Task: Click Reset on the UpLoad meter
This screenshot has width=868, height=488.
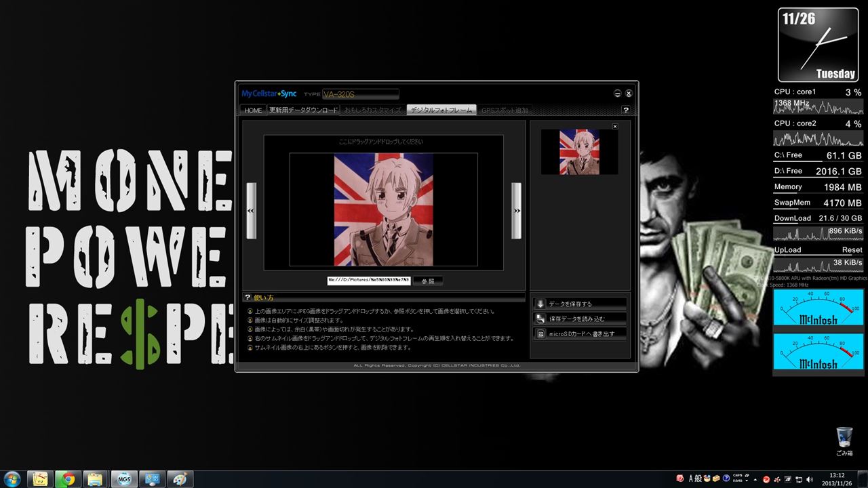Action: click(x=852, y=250)
